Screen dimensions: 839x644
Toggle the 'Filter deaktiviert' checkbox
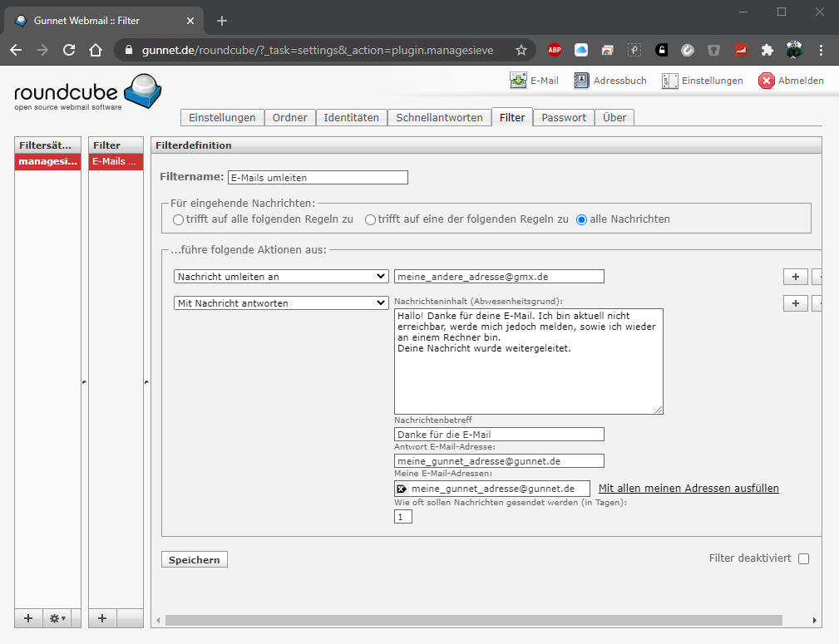point(804,559)
